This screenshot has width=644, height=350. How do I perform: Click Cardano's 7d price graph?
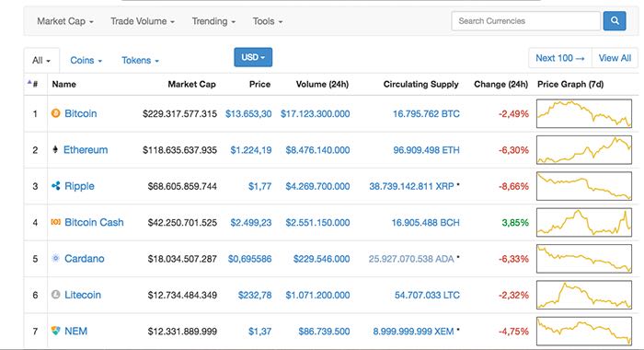(584, 258)
